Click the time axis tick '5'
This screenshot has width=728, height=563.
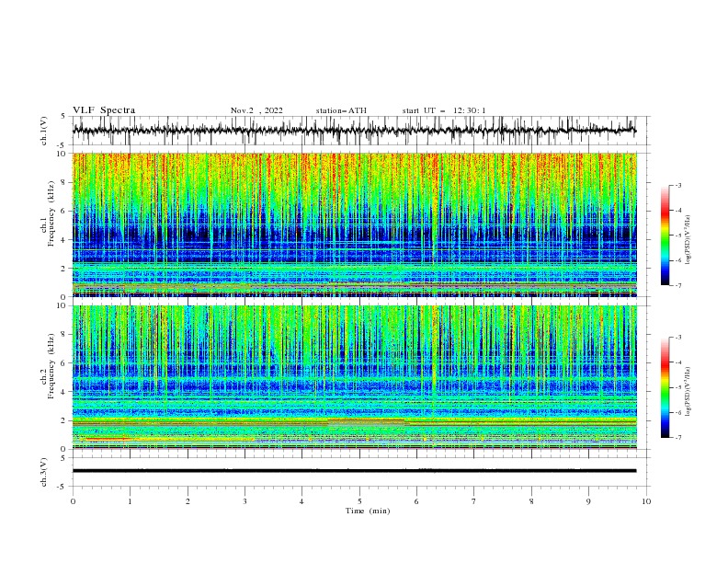pos(359,501)
